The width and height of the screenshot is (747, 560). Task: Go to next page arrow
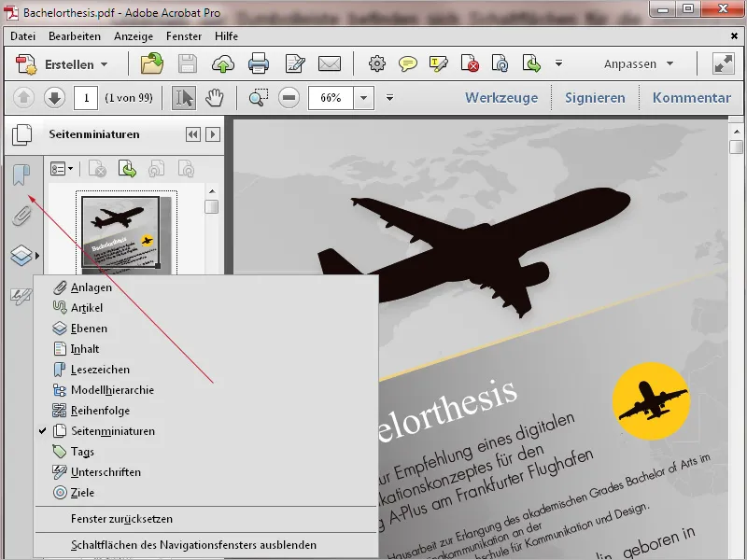[x=54, y=98]
